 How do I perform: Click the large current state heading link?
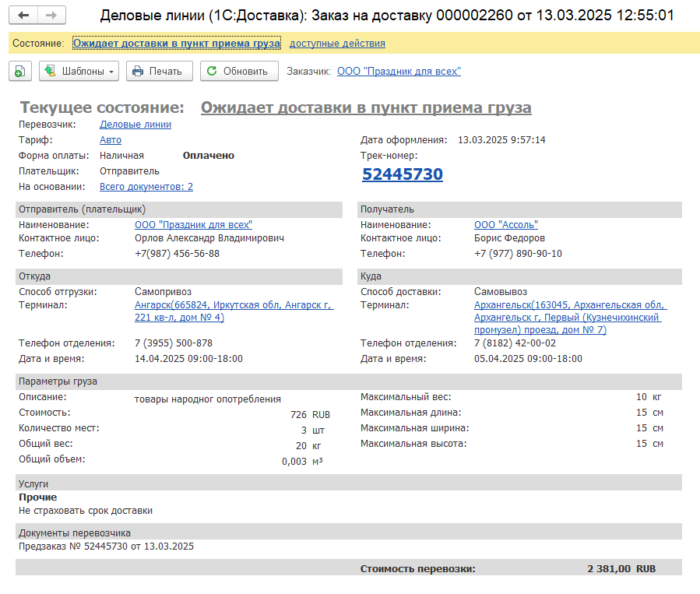tap(366, 107)
